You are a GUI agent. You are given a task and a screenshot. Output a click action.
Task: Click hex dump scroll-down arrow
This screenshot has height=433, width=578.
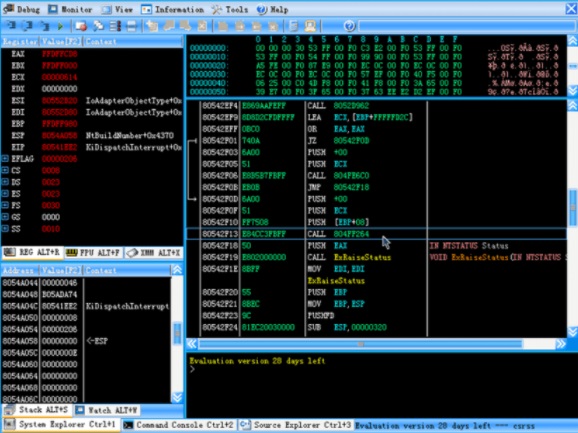coord(572,90)
